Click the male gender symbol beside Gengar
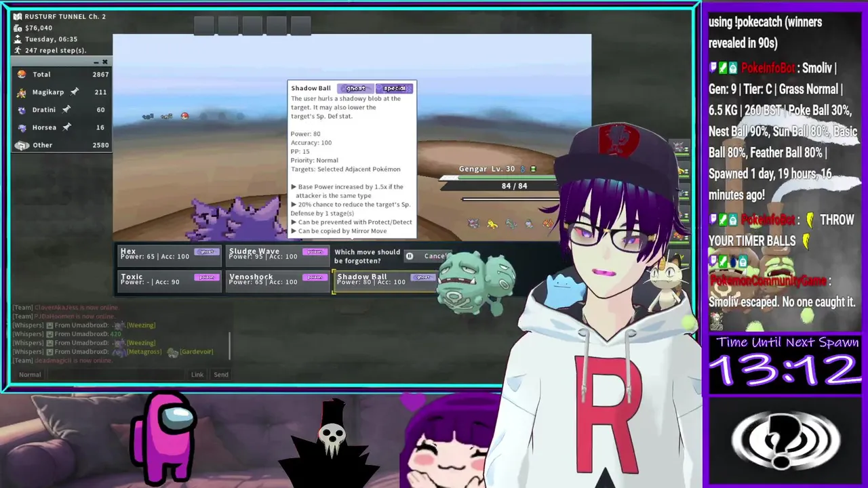 523,169
